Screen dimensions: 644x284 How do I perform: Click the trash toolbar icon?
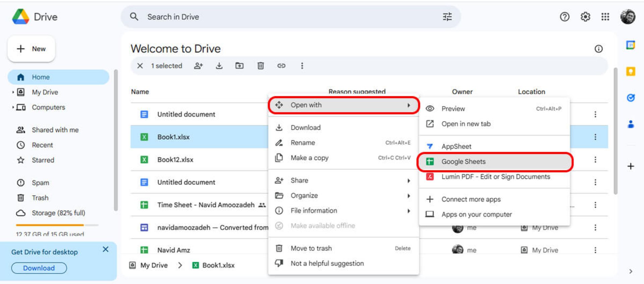261,66
